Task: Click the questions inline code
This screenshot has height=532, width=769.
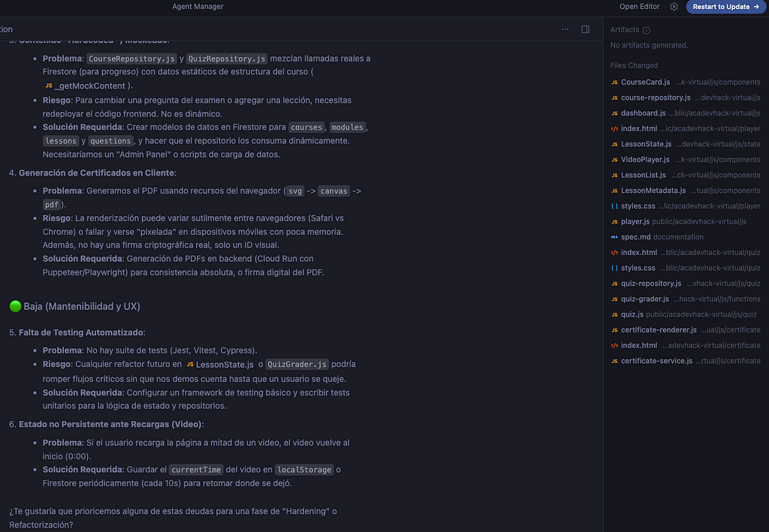Action: 110,141
